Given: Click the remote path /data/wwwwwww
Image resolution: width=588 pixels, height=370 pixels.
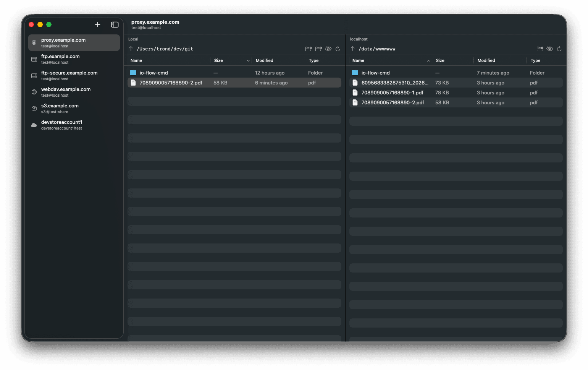Looking at the screenshot, I should tap(377, 49).
